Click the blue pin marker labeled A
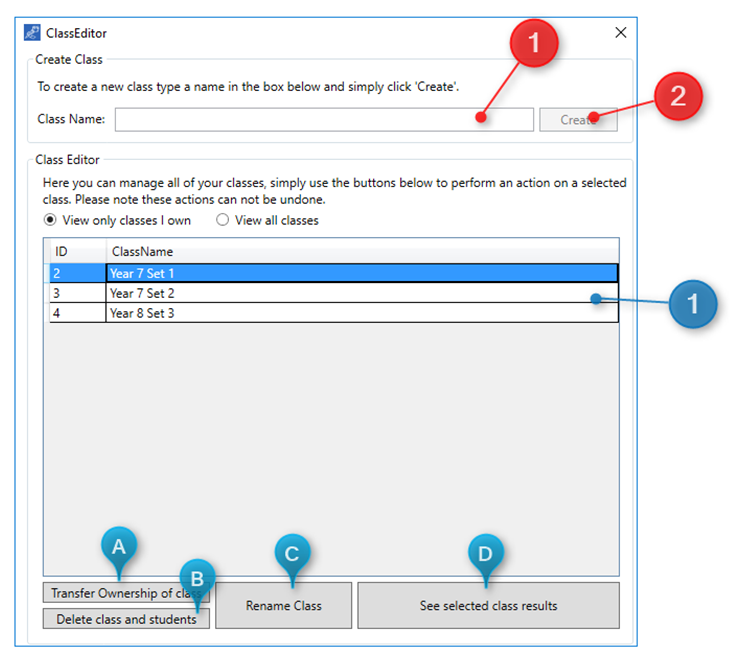 point(119,546)
